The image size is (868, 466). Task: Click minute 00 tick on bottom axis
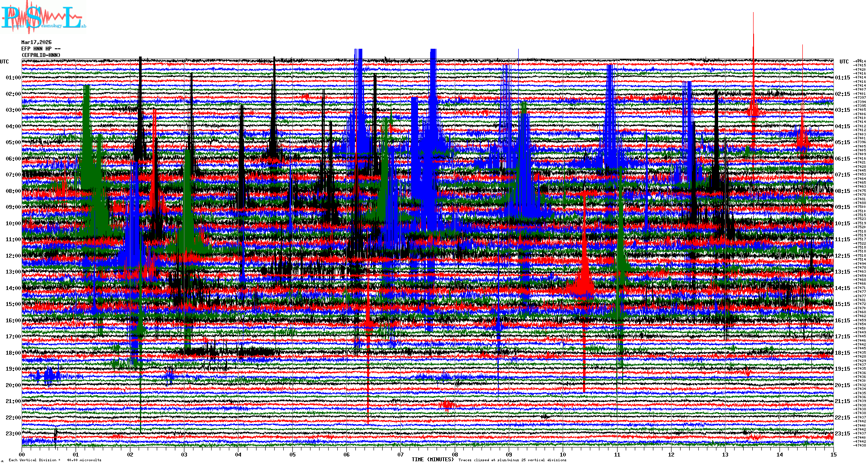coord(22,454)
